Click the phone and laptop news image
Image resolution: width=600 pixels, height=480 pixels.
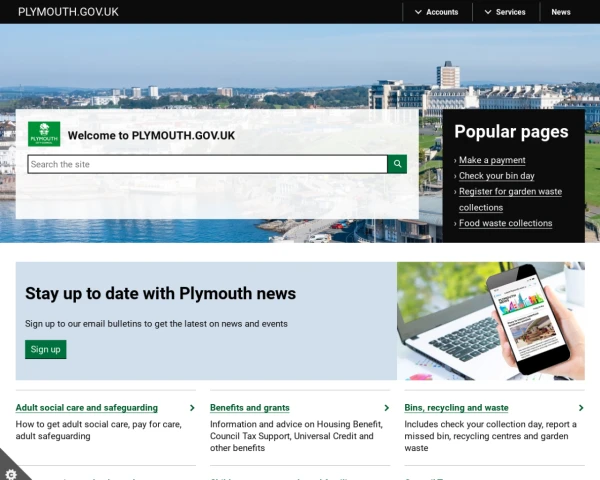click(x=491, y=321)
